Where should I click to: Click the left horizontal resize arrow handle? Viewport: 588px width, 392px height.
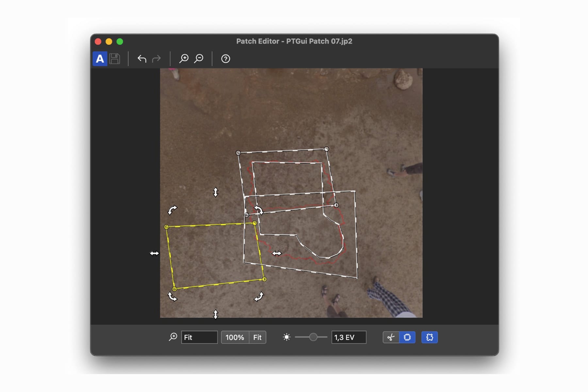click(155, 253)
